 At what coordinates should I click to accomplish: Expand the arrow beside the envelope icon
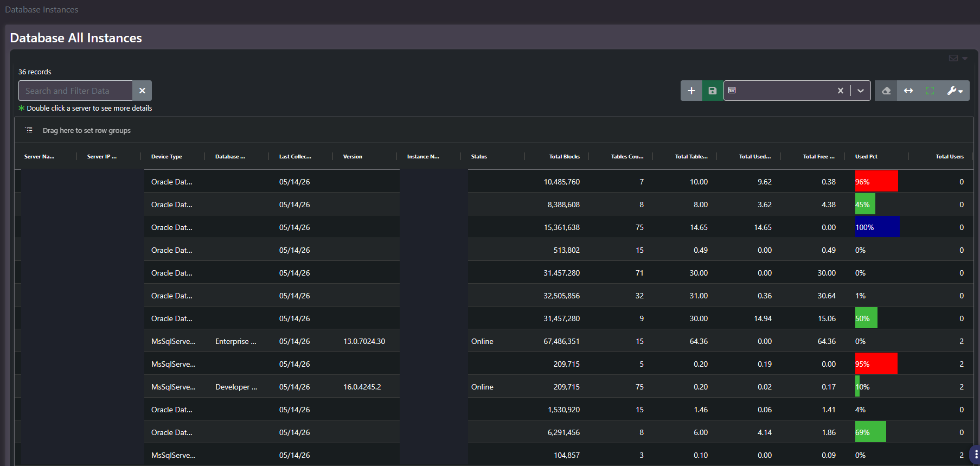965,59
